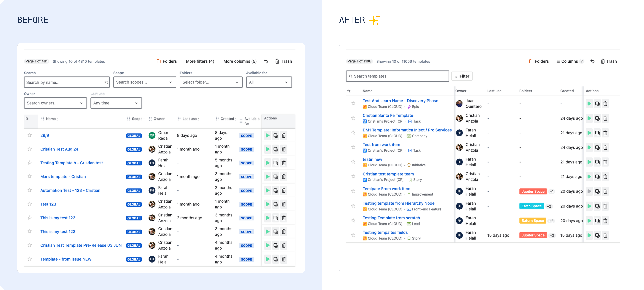Delete the 'Template - from issue NEW' template
Image resolution: width=644 pixels, height=290 pixels.
pos(284,259)
